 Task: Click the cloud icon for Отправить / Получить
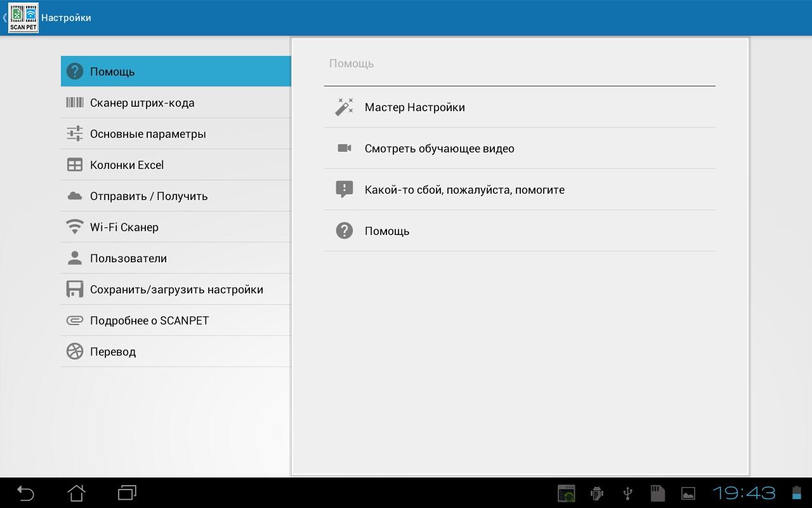(x=75, y=196)
